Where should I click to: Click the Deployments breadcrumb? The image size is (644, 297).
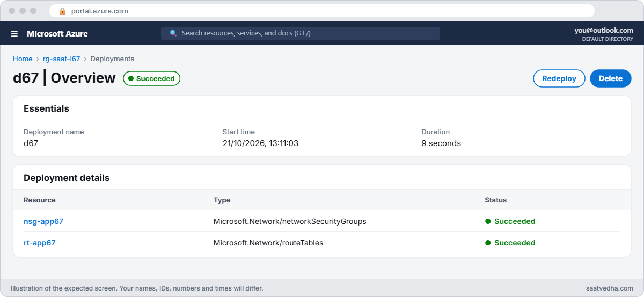pos(112,59)
